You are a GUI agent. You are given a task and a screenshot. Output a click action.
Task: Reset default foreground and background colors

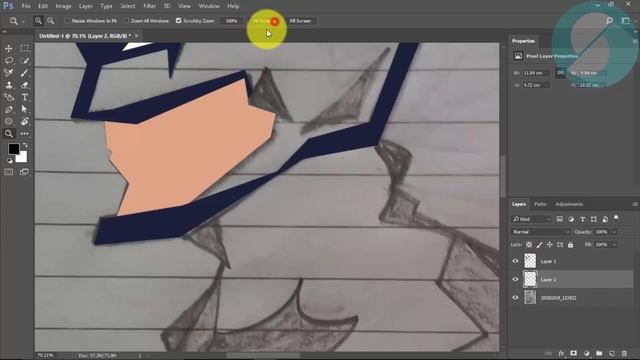pyautogui.click(x=9, y=160)
